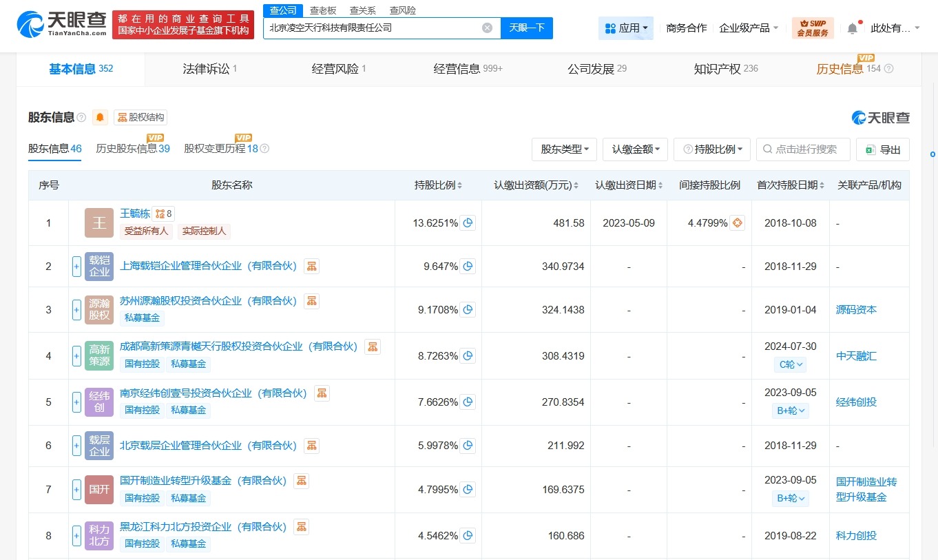Open the 股东类型 filter dropdown
This screenshot has height=560, width=938.
pyautogui.click(x=564, y=149)
